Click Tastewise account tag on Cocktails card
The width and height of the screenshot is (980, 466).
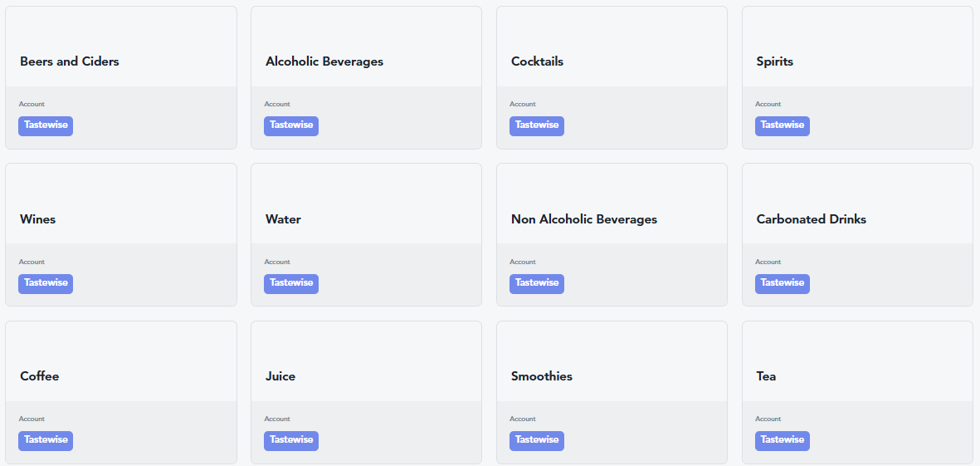coord(537,125)
